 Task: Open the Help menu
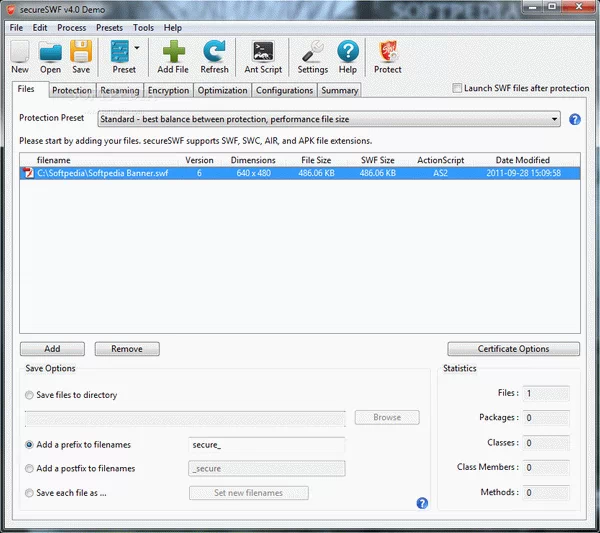point(173,28)
